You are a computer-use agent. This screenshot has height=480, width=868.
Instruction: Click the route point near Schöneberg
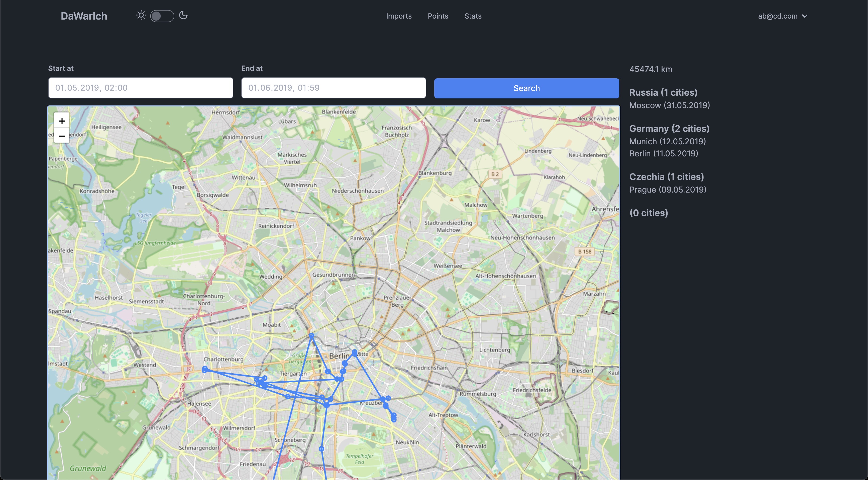coord(321,449)
